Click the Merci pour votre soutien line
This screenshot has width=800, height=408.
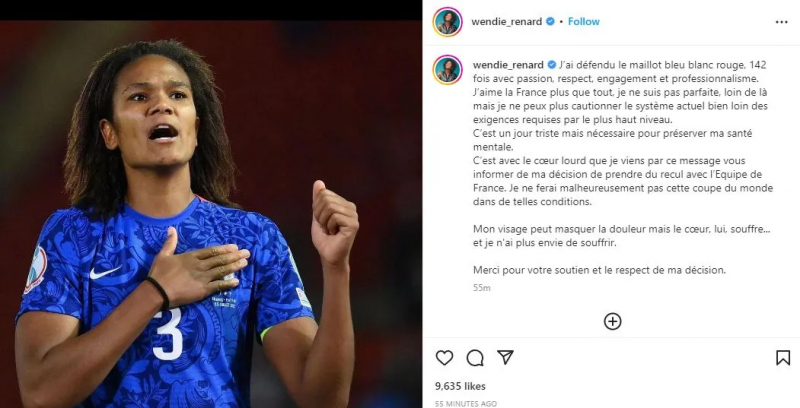click(x=599, y=270)
